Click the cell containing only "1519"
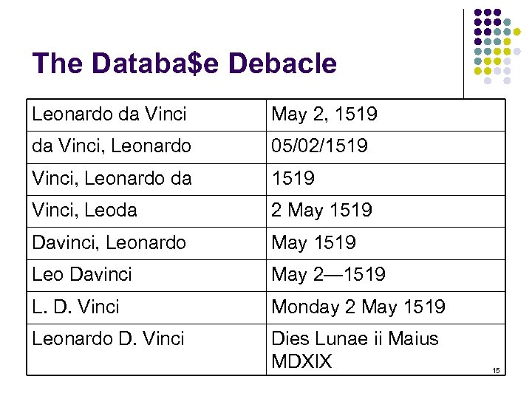Viewport: 532px width, 399px height. [x=293, y=178]
